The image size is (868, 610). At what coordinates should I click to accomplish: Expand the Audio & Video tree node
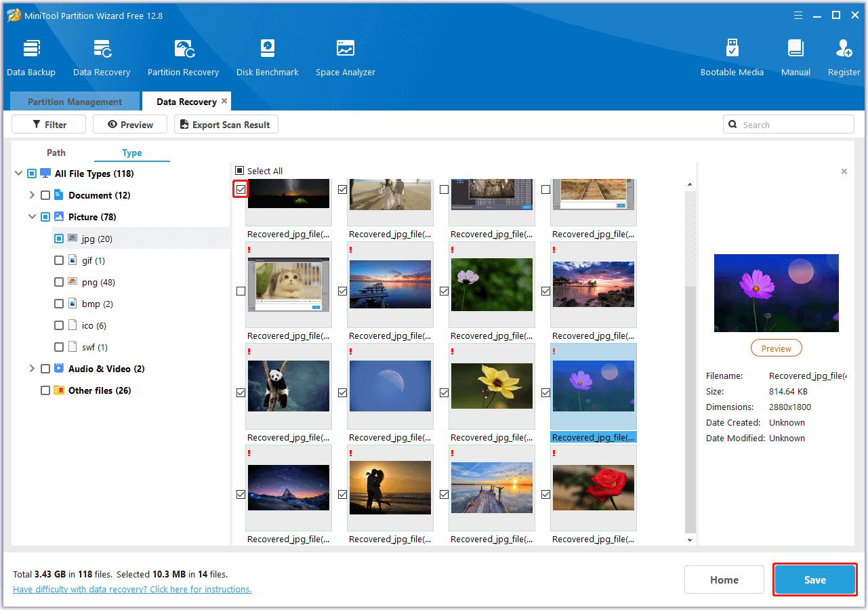click(x=32, y=369)
